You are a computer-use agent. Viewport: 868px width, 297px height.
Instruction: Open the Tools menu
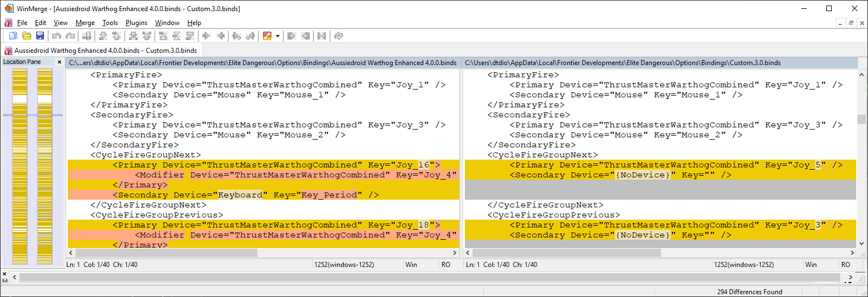point(110,23)
